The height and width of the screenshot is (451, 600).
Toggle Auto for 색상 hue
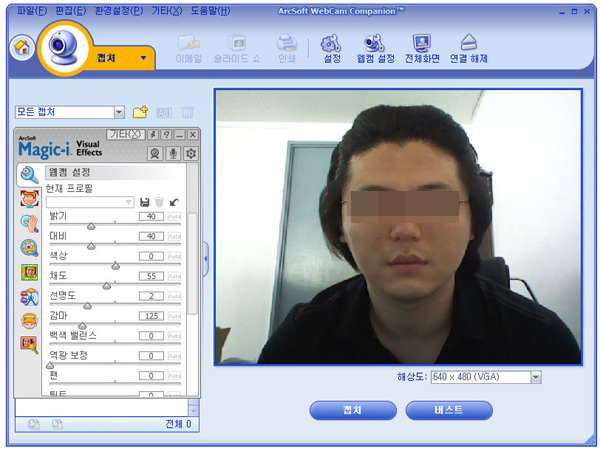tap(174, 256)
